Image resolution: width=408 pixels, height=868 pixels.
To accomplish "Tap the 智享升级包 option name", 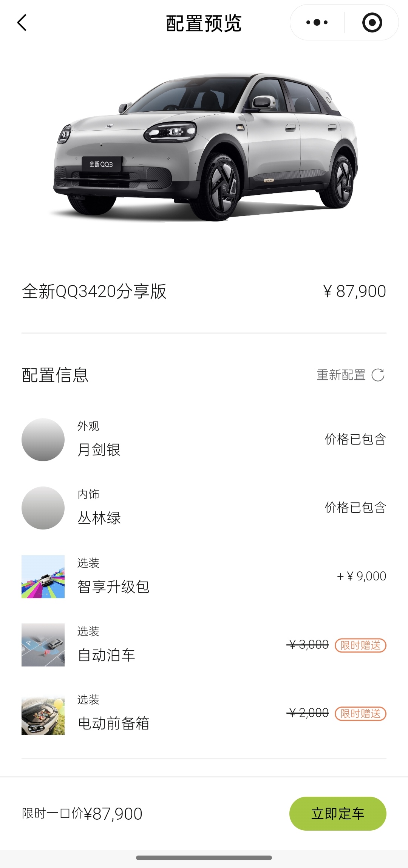I will point(113,587).
